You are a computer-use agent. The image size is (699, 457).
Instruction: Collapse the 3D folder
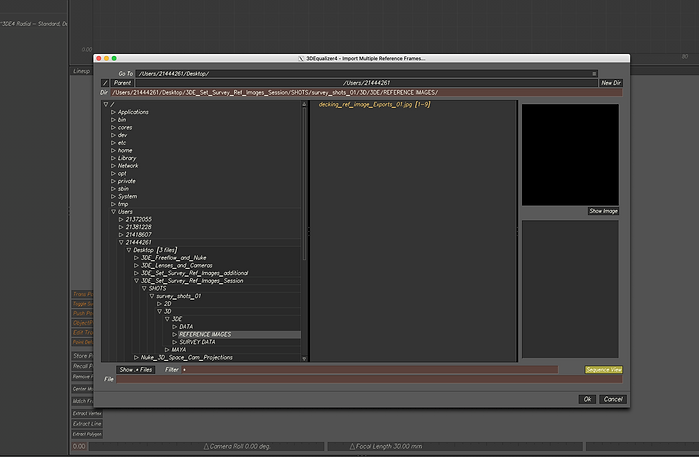(159, 312)
